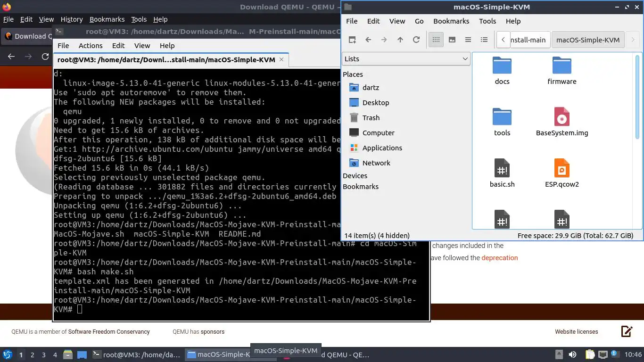Image resolution: width=644 pixels, height=362 pixels.
Task: Open the terminal File menu
Action: (63, 46)
